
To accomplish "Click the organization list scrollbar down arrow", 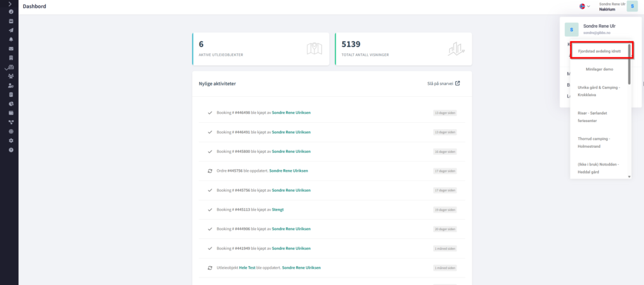I will [629, 177].
